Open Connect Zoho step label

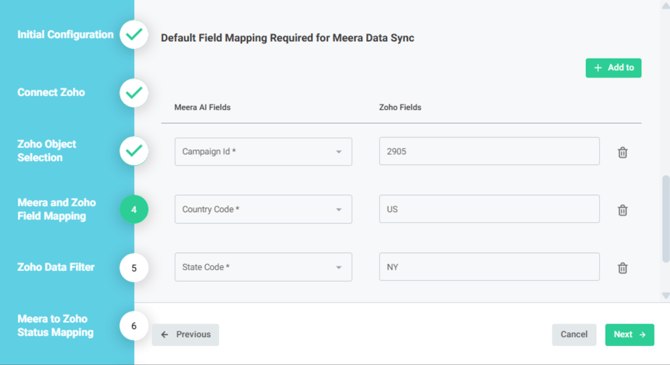tap(51, 92)
